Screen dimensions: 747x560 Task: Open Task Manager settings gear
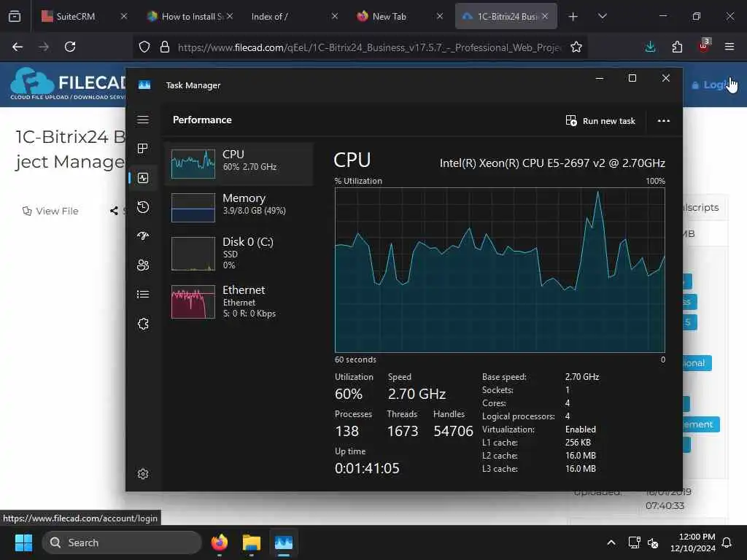(143, 474)
